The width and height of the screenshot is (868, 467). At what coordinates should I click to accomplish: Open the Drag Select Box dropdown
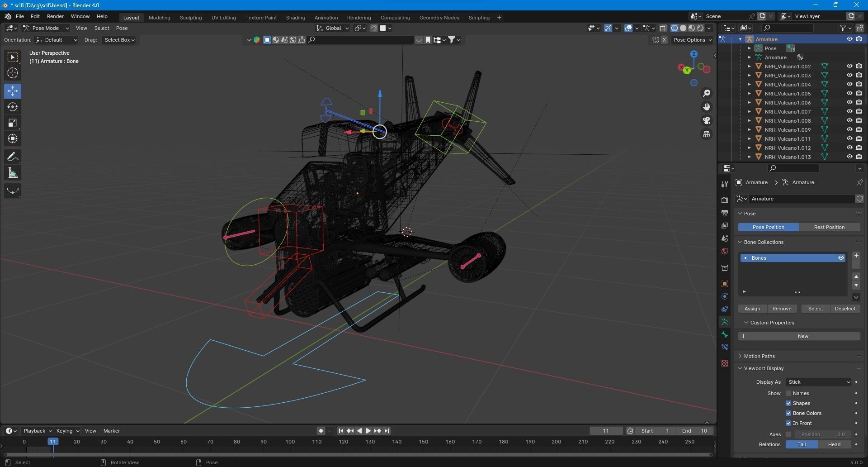[x=119, y=40]
